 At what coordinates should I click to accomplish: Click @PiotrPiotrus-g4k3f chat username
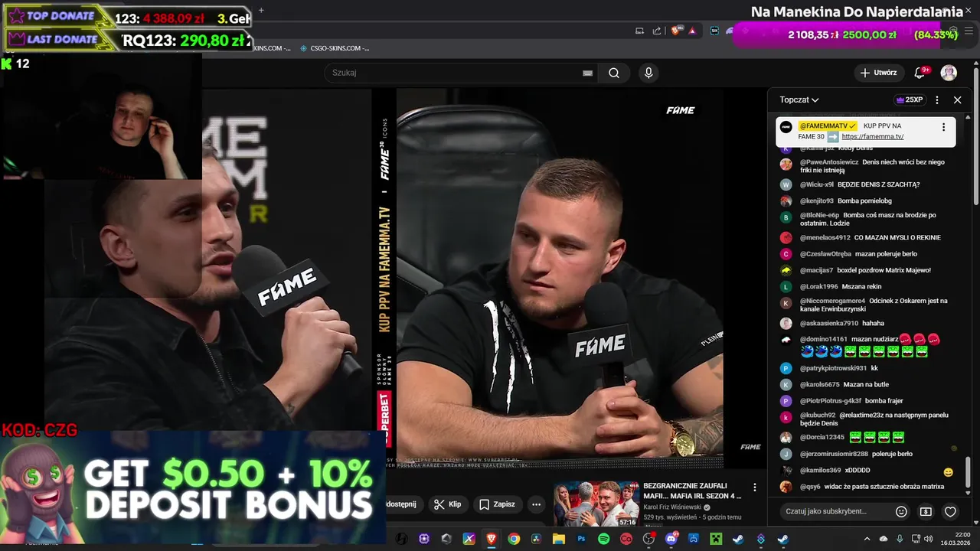coord(831,401)
